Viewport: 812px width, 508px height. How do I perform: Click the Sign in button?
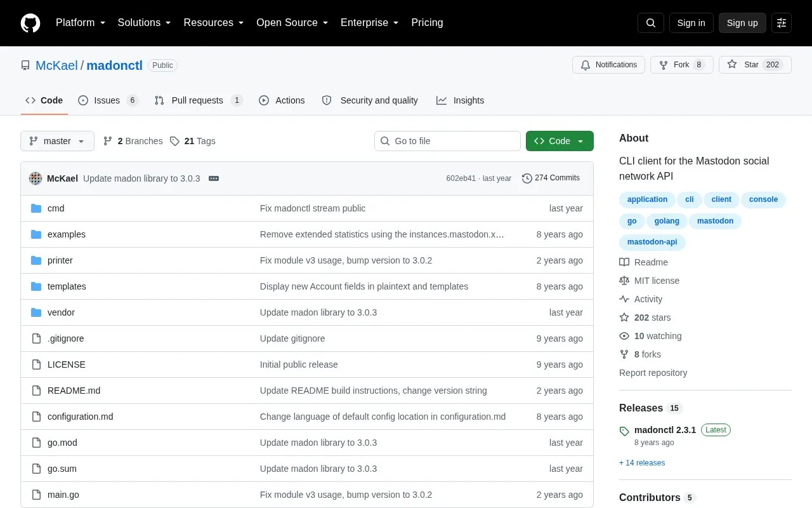[x=691, y=23]
